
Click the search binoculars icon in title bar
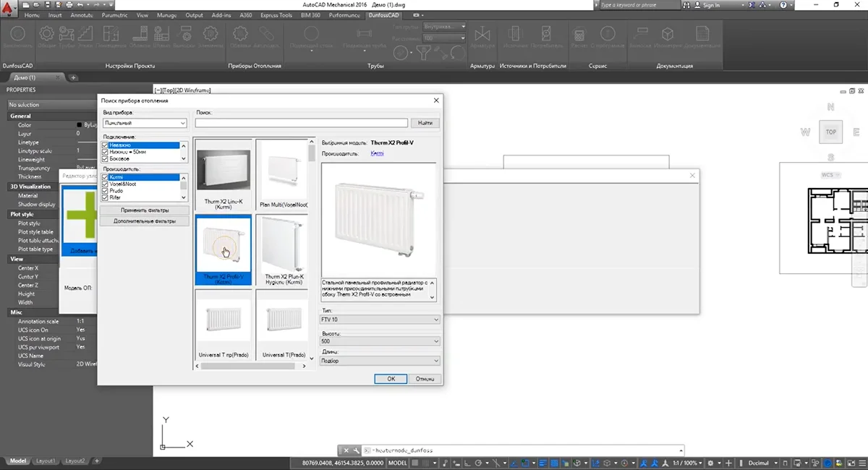[686, 5]
